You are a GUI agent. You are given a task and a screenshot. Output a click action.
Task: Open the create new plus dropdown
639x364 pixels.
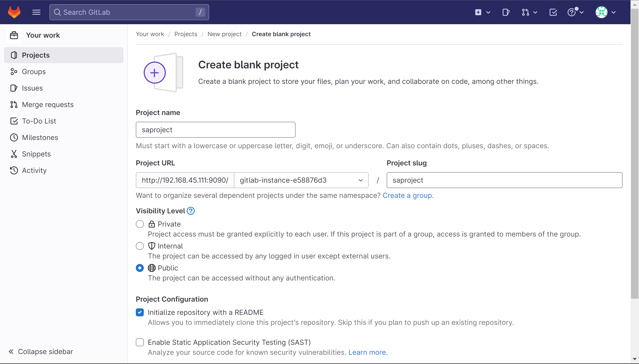(x=482, y=12)
